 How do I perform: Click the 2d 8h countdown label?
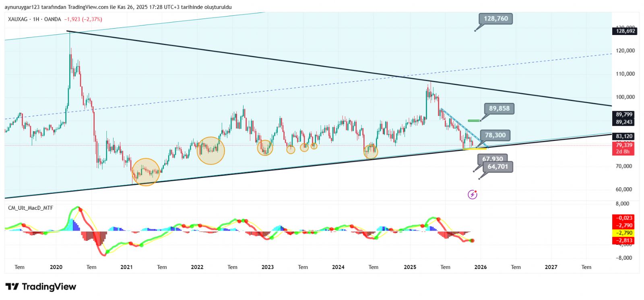[x=622, y=152]
